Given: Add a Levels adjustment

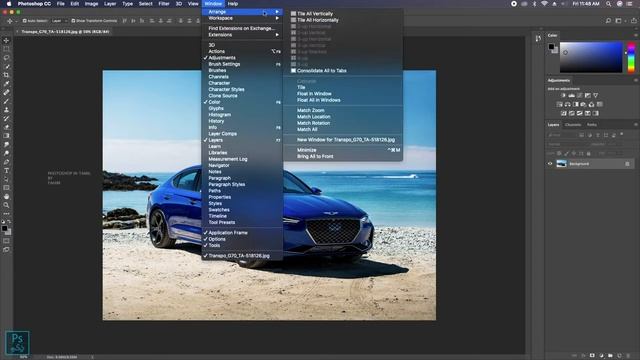Looking at the screenshot, I should [571, 96].
